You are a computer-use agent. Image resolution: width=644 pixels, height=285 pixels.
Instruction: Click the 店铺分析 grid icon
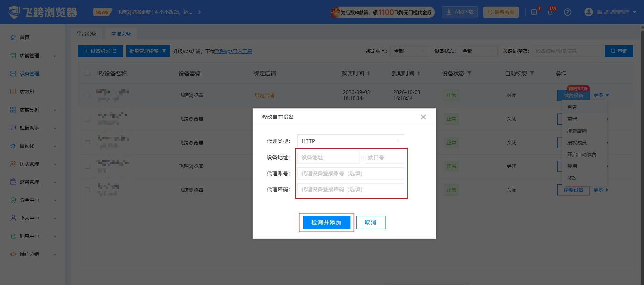(13, 110)
